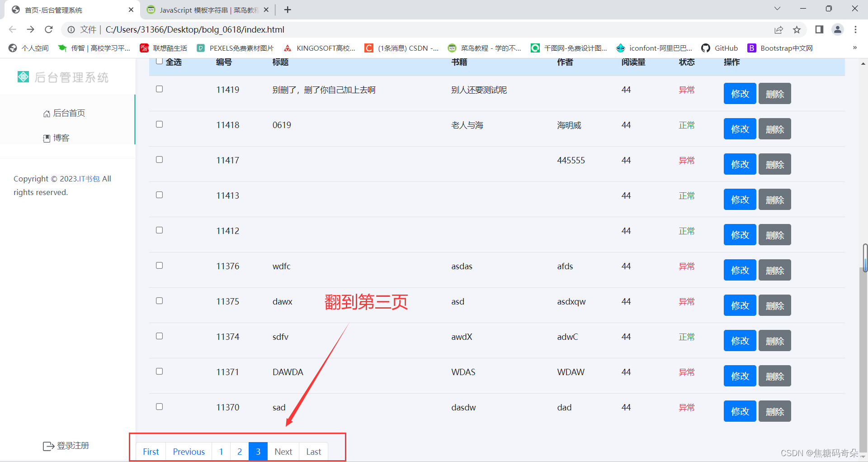
Task: Check the box for row 11417
Action: point(159,160)
